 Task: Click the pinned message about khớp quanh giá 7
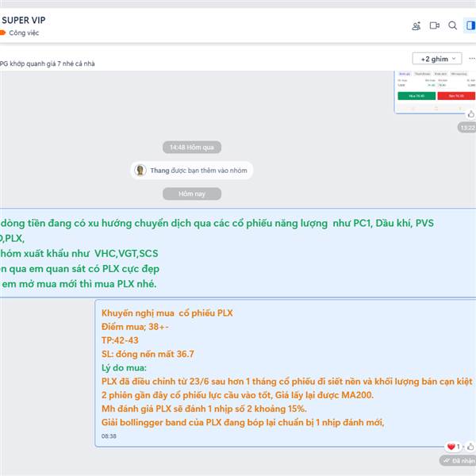(x=48, y=63)
